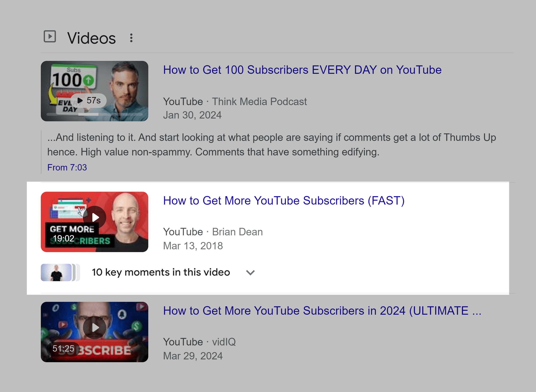Click the 'Jan 30, 2024' date
Image resolution: width=536 pixels, height=392 pixels.
coord(192,115)
